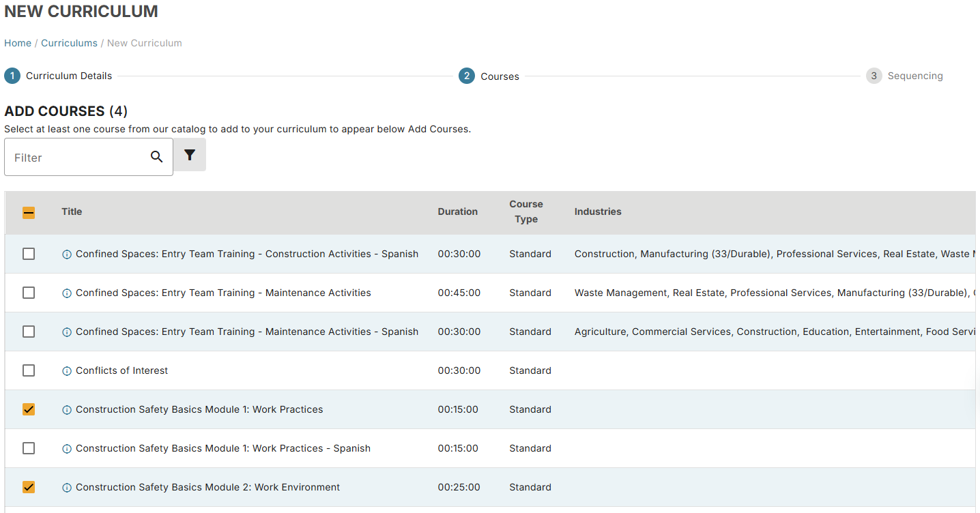Viewport: 980px width, 513px height.
Task: Navigate to Curriculums breadcrumb link
Action: [69, 43]
